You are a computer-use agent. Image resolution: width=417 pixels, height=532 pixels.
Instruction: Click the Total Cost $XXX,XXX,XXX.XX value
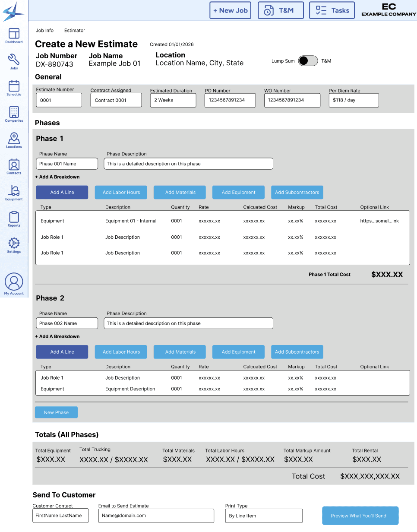[370, 476]
